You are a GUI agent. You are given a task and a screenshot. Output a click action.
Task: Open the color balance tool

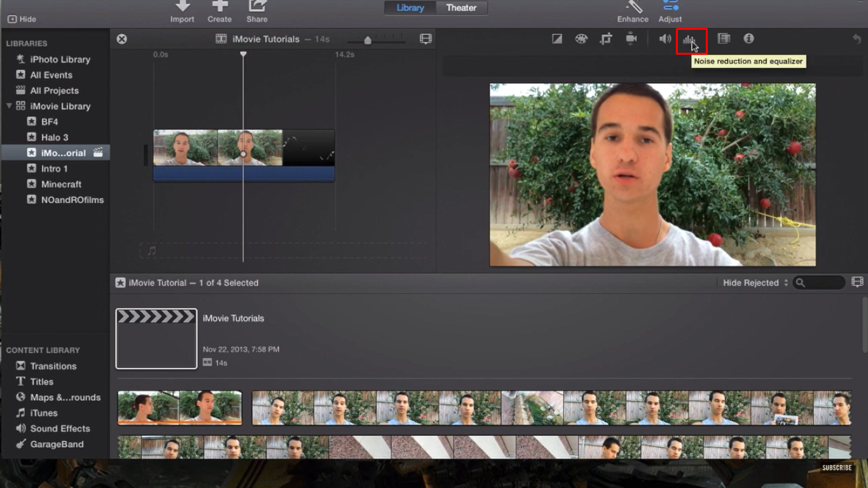coord(557,39)
